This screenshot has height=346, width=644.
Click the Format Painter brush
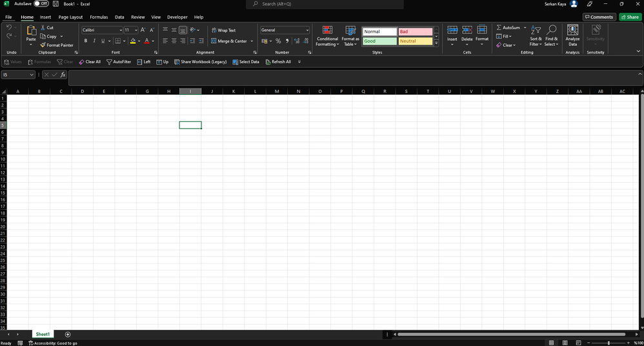click(x=43, y=45)
